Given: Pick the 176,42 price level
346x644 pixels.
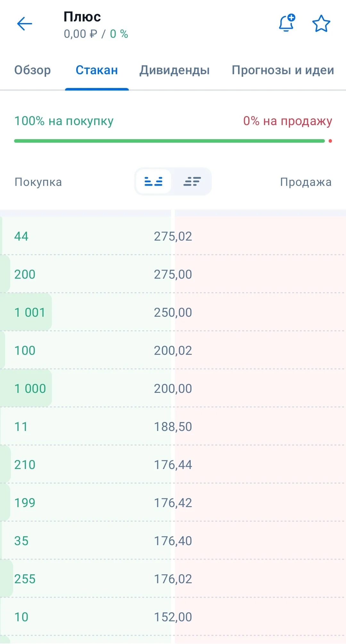Looking at the screenshot, I should click(173, 503).
